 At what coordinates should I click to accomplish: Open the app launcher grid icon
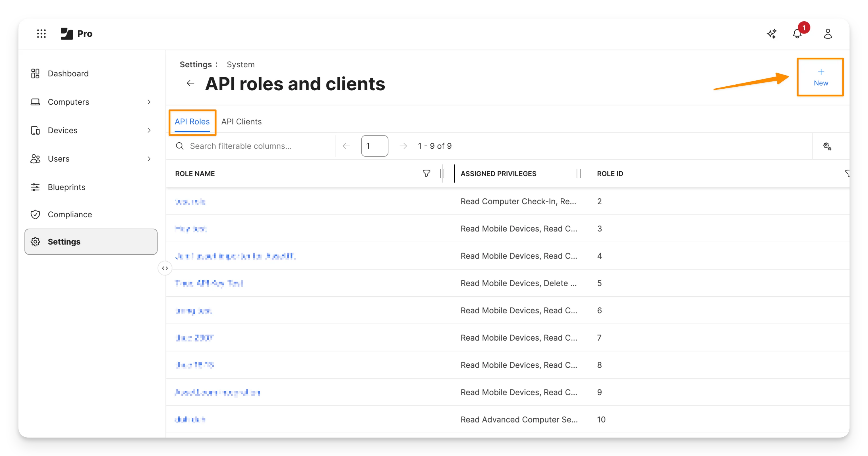tap(41, 34)
